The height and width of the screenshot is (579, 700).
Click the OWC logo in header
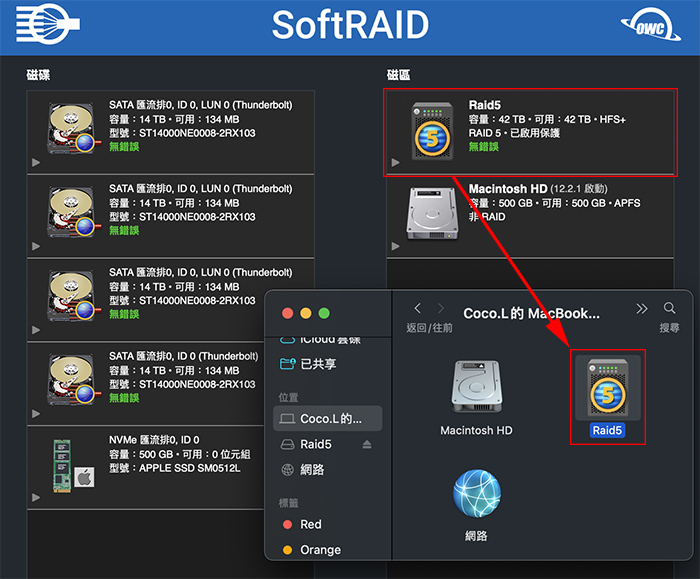pos(651,25)
